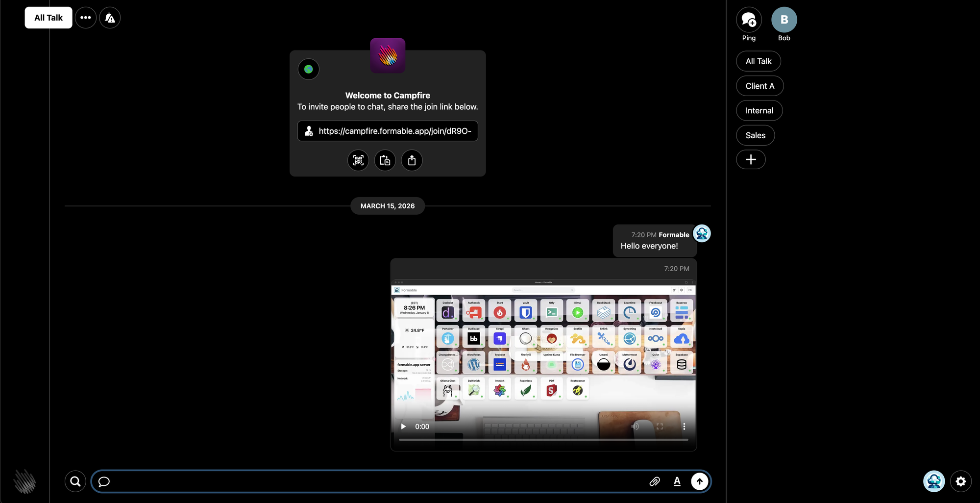
Task: Copy the join link with the clipboard icon
Action: tap(385, 160)
